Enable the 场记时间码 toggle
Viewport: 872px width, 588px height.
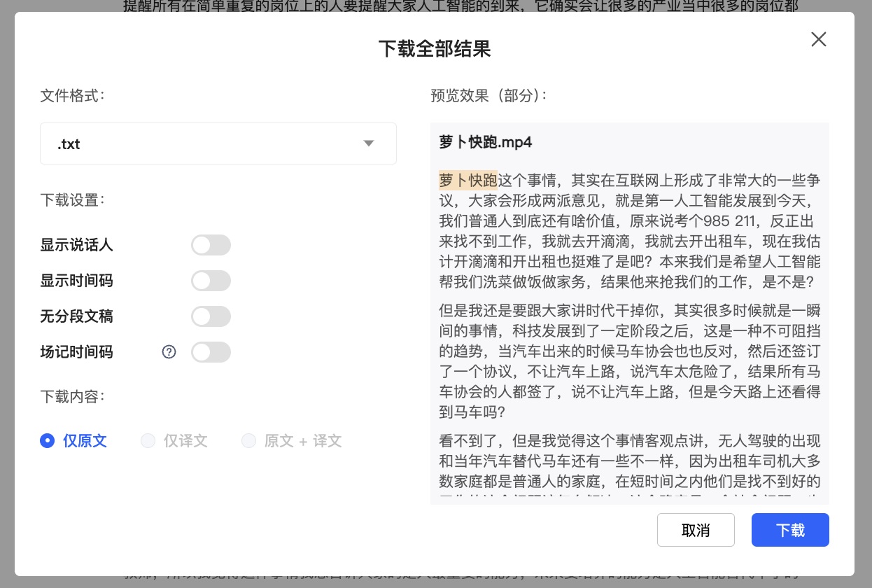pos(211,352)
